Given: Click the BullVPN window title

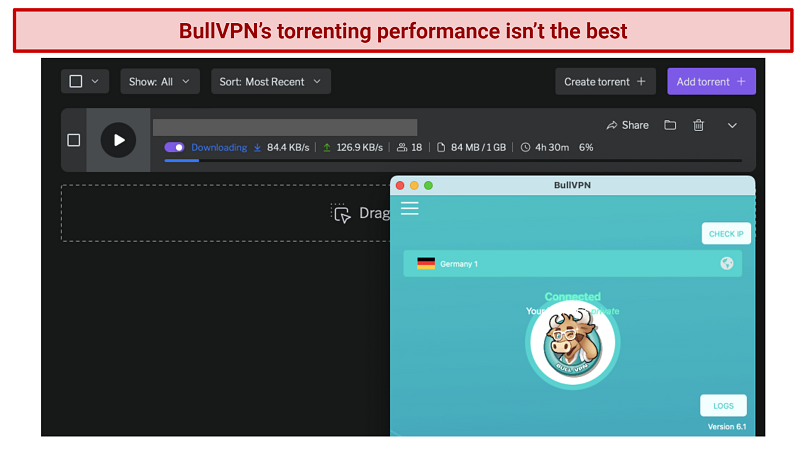Looking at the screenshot, I should point(572,185).
